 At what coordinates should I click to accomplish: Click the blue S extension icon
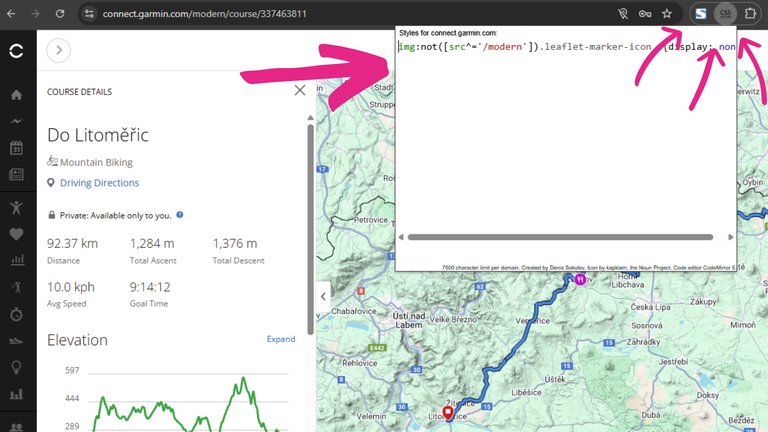[701, 14]
